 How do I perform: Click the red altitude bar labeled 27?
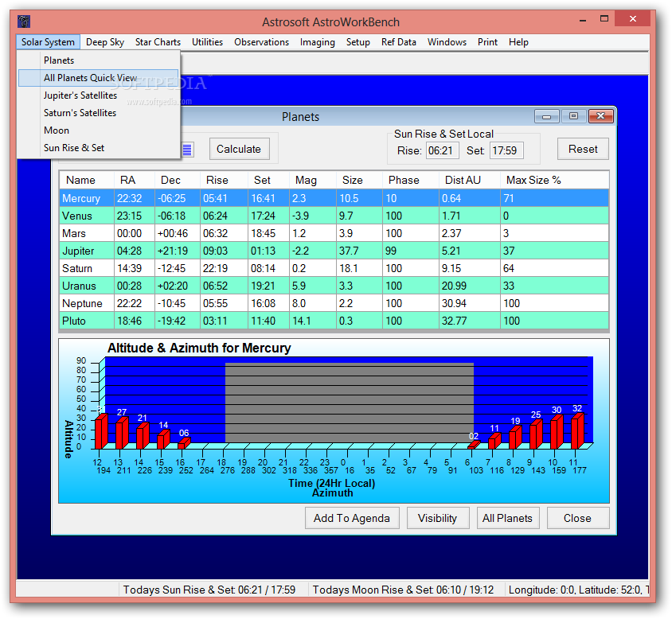pos(122,433)
